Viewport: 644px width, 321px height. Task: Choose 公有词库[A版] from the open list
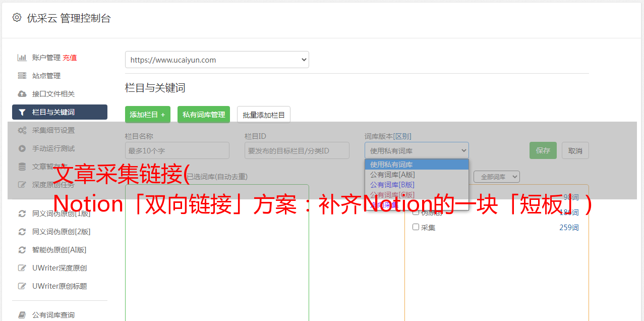point(392,175)
